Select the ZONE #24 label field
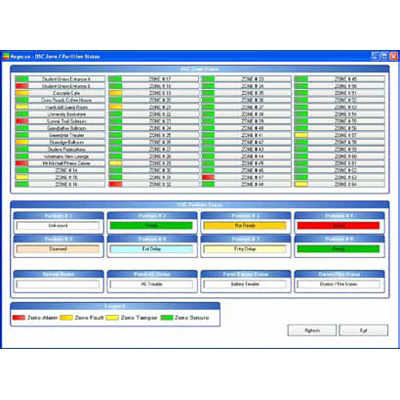 (160, 128)
